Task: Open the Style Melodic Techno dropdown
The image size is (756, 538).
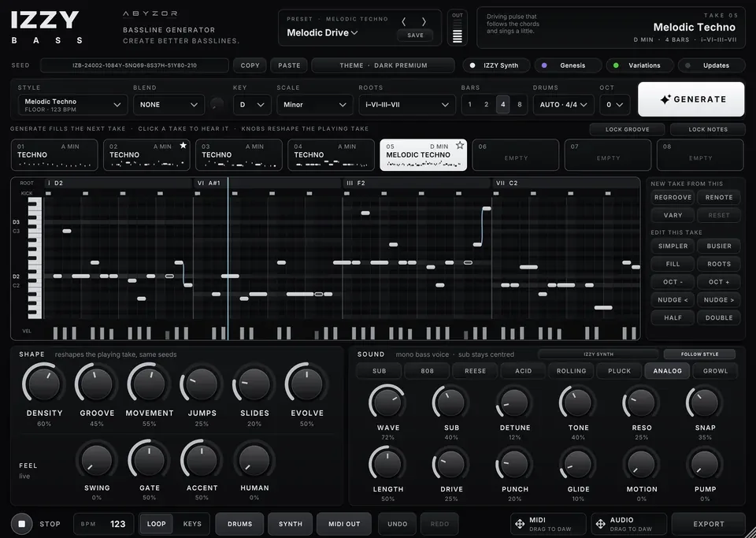Action: 72,105
